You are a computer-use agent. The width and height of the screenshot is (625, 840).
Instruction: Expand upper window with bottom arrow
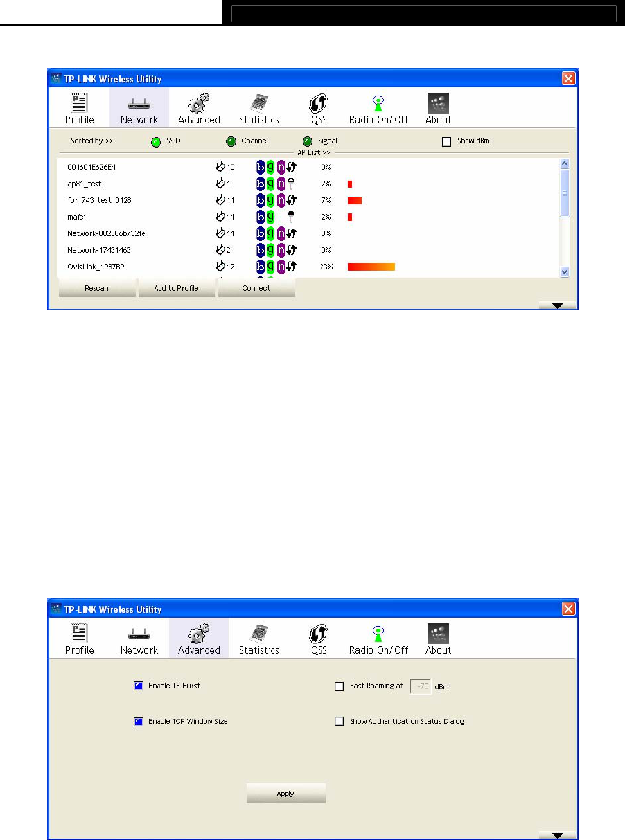tap(558, 305)
